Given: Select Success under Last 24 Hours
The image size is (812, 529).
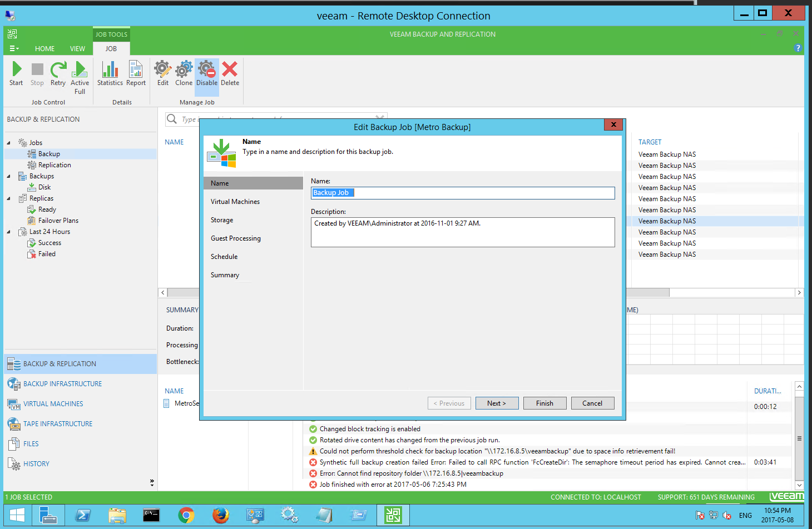Looking at the screenshot, I should point(49,243).
